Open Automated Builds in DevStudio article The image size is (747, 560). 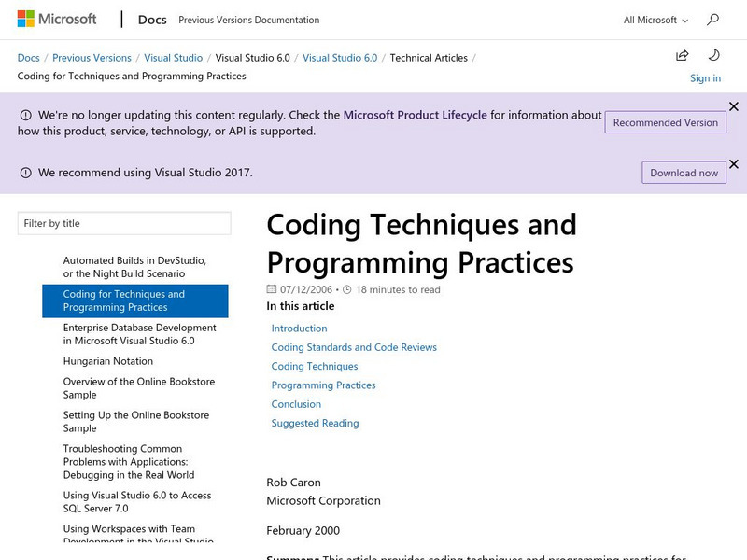134,267
